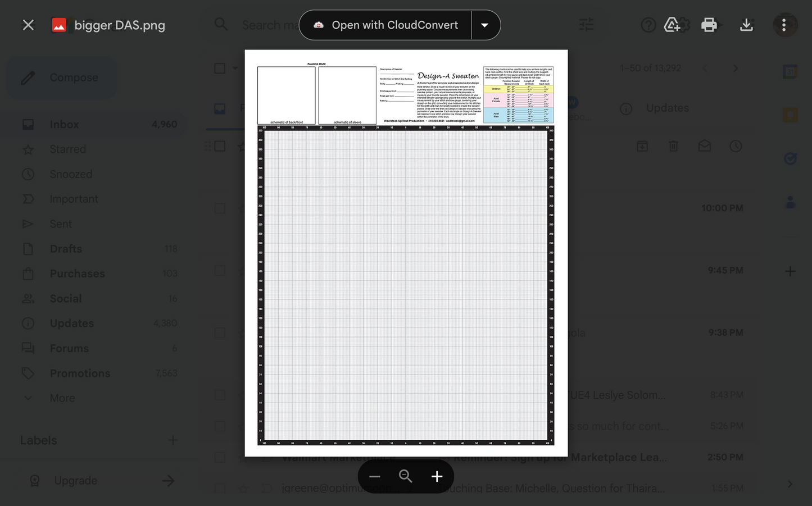The width and height of the screenshot is (812, 506).
Task: Open the Promotions label
Action: (80, 373)
